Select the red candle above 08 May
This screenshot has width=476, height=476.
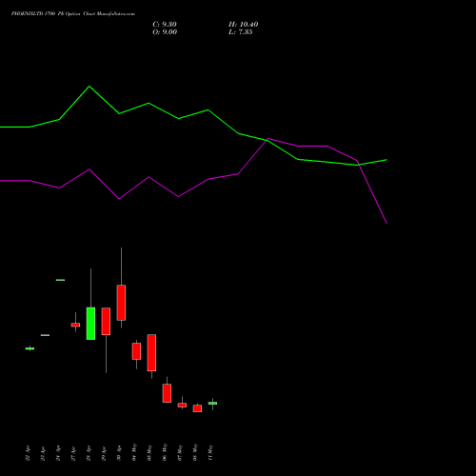pyautogui.click(x=197, y=408)
